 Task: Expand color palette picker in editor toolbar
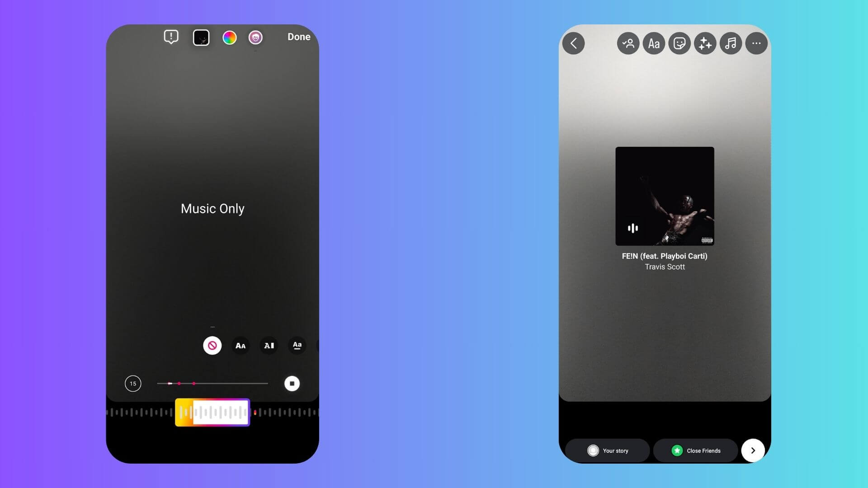click(x=230, y=37)
